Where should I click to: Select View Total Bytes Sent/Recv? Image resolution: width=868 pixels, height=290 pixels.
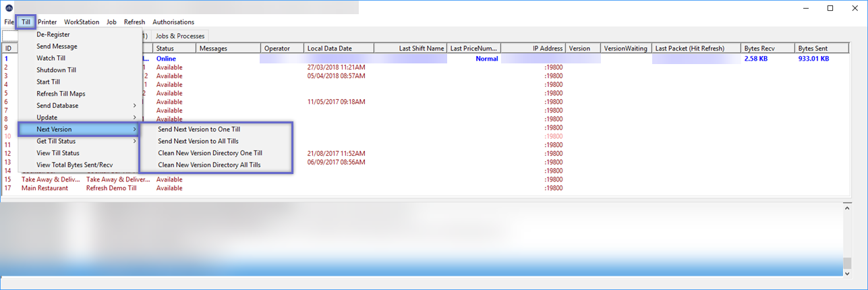(x=74, y=165)
